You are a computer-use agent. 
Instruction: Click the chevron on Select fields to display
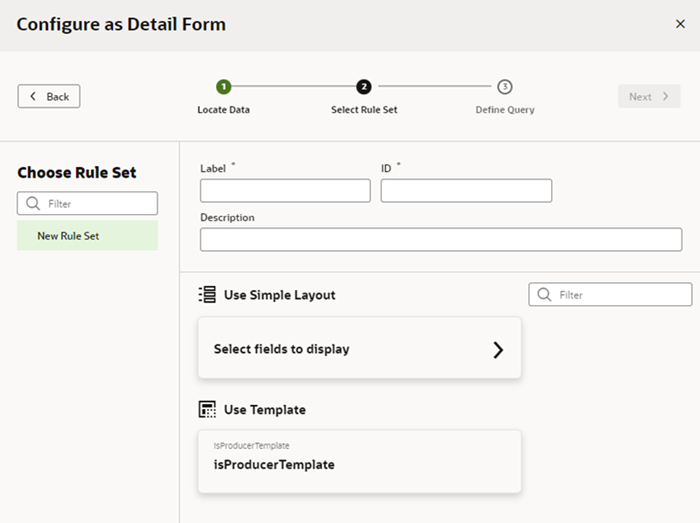(498, 350)
